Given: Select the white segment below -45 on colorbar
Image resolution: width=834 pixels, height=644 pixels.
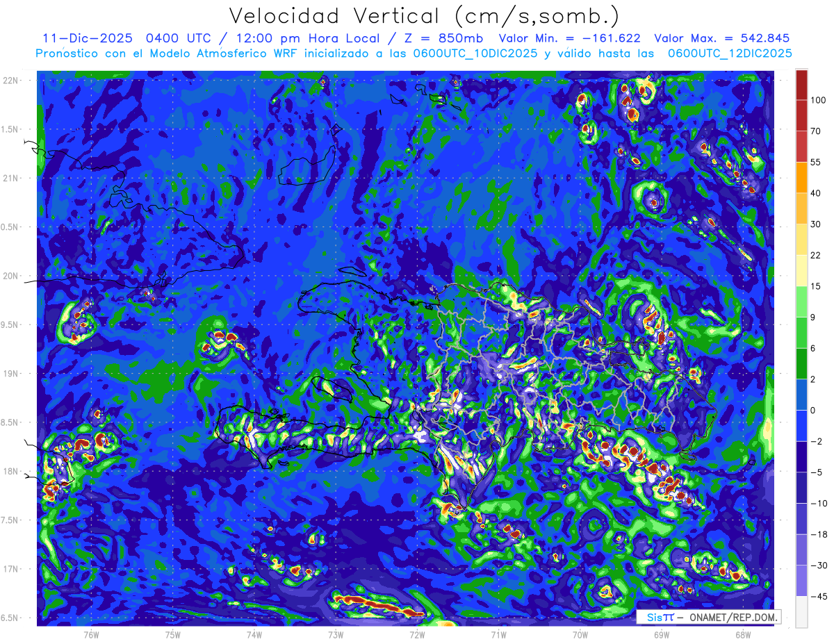Looking at the screenshot, I should 801,611.
